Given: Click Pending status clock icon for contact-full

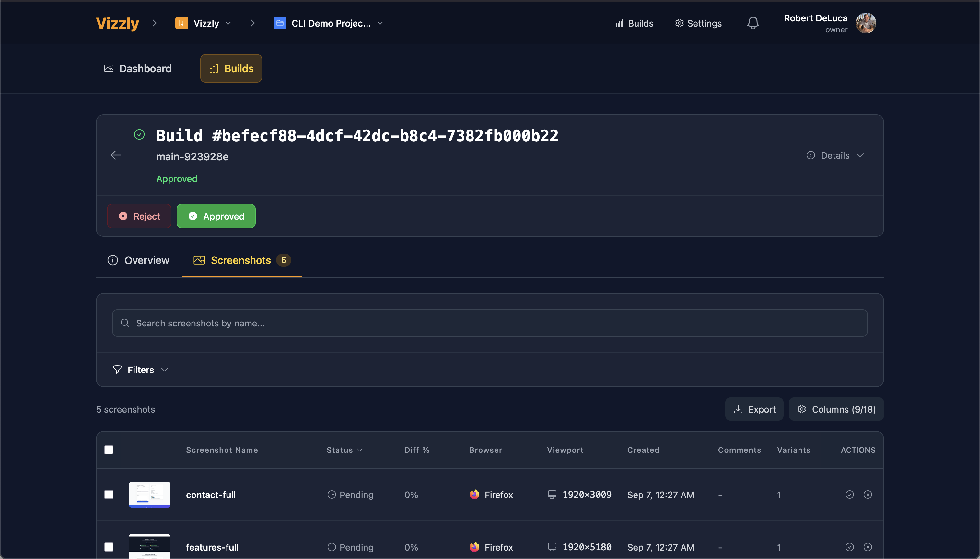Looking at the screenshot, I should (x=332, y=495).
